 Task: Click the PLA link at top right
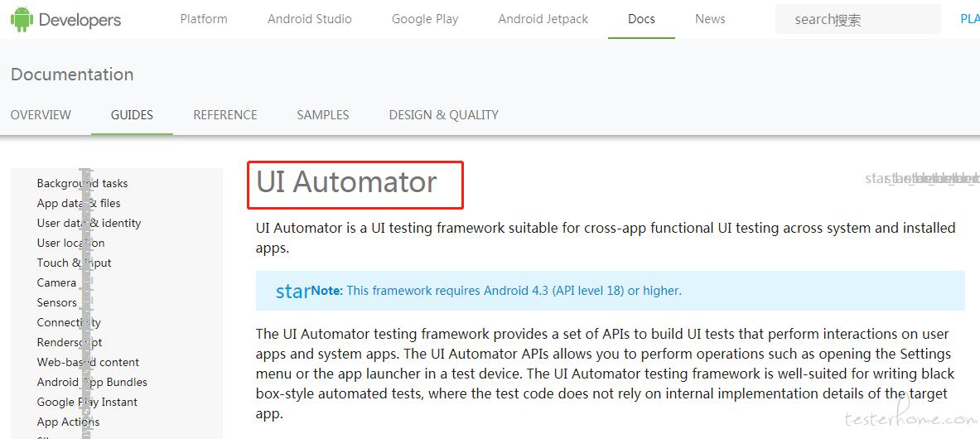pos(970,19)
